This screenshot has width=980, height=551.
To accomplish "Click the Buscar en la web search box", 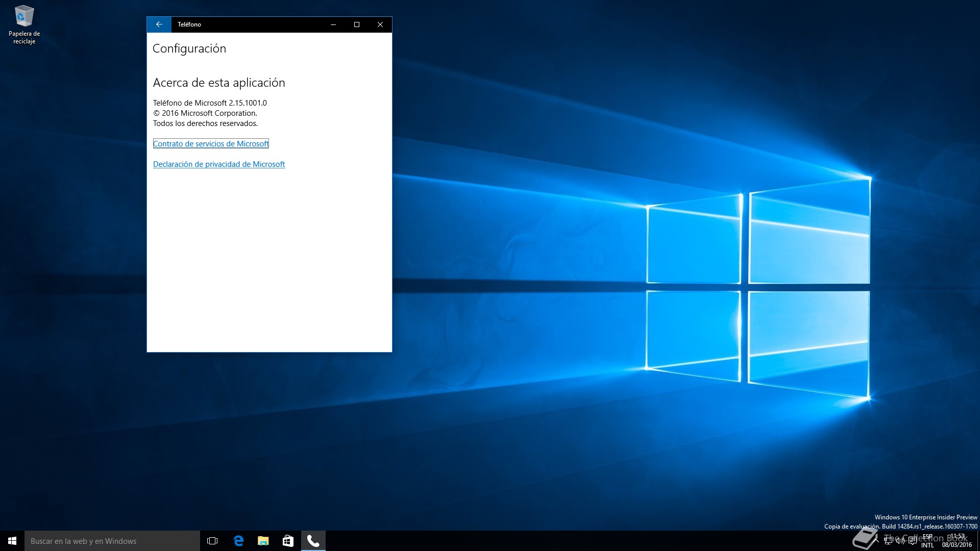I will pyautogui.click(x=112, y=541).
